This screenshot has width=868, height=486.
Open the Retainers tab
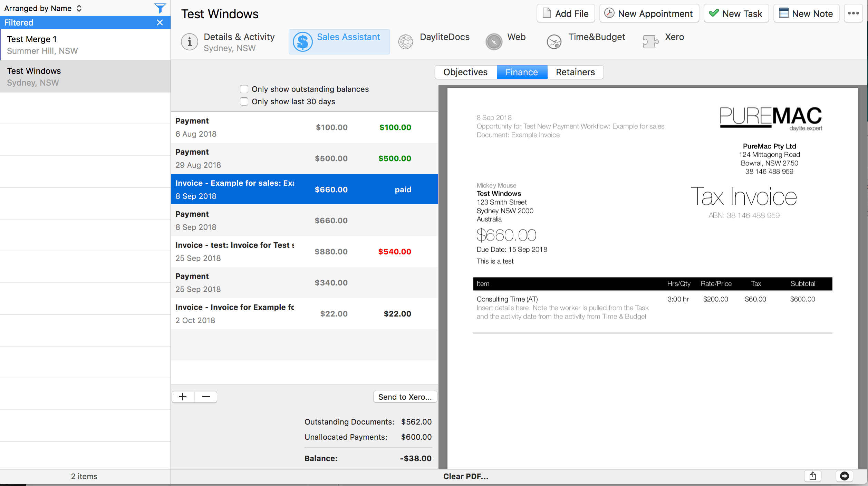click(x=575, y=72)
